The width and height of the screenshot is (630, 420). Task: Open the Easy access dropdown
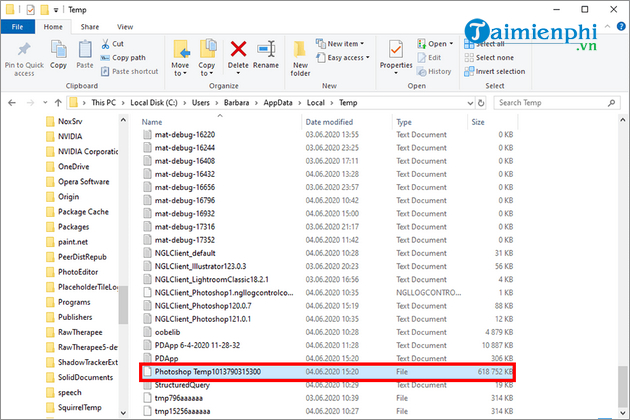click(x=343, y=57)
